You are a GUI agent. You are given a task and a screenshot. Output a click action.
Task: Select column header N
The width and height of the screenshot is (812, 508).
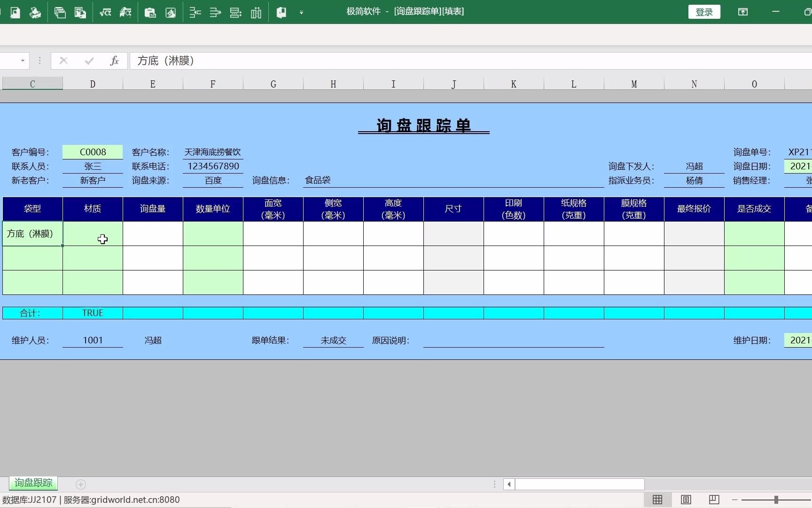click(694, 84)
